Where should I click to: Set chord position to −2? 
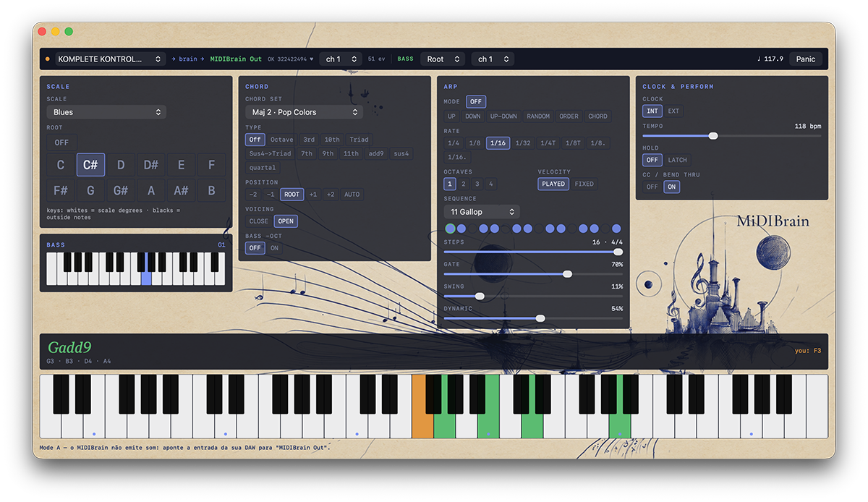point(253,195)
